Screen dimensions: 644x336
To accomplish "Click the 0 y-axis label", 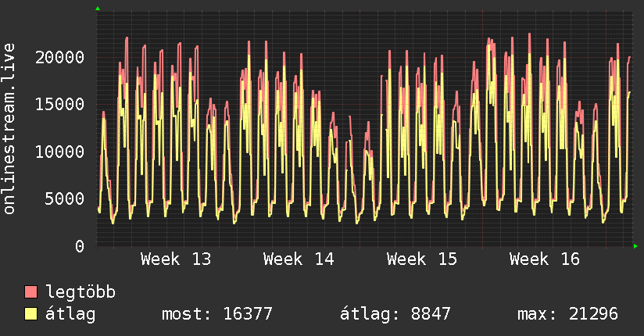I will (x=80, y=246).
